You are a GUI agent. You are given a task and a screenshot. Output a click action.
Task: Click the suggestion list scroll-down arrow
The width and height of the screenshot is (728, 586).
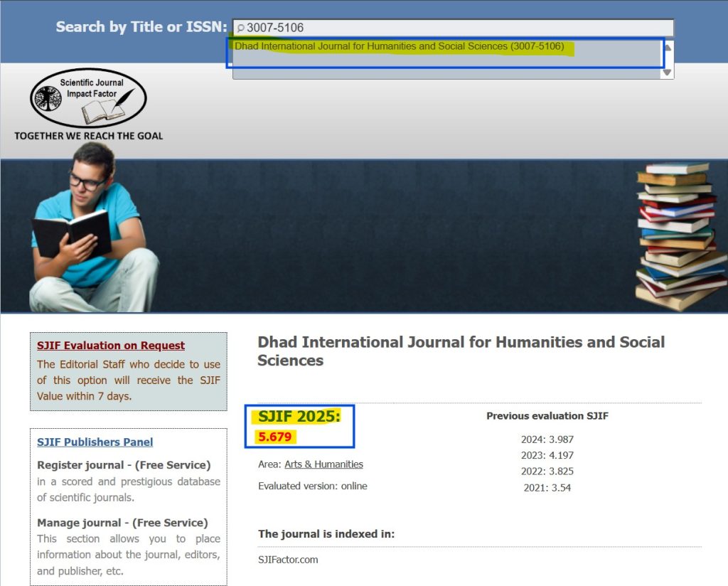[x=668, y=72]
